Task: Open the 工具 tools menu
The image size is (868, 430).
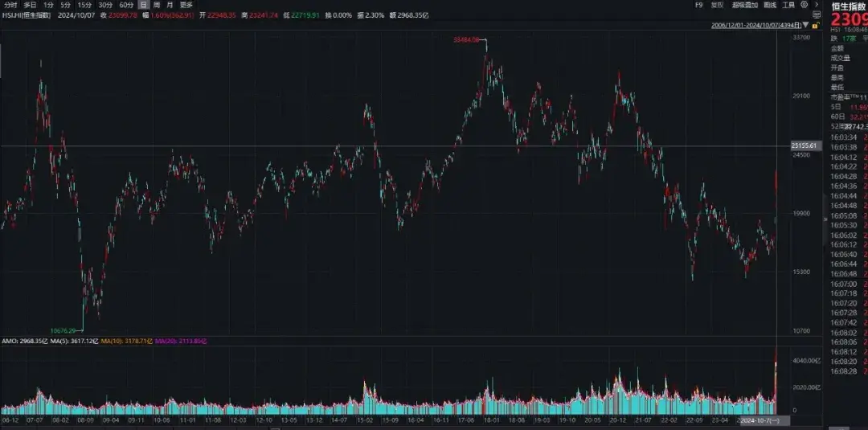Action: tap(788, 5)
